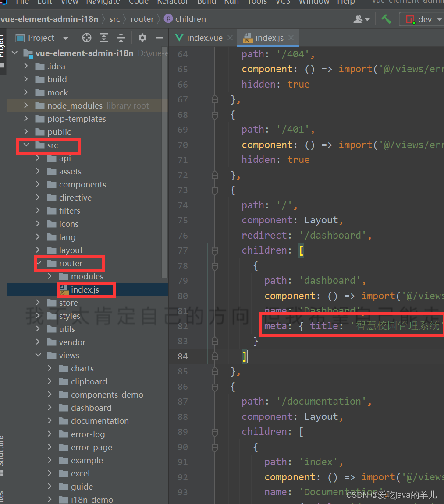
Task: Expand the node_modules folder
Action: click(26, 106)
